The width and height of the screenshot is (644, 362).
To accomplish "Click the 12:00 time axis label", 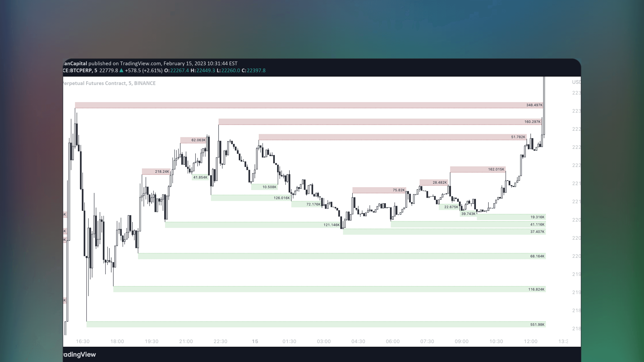I will (x=531, y=341).
